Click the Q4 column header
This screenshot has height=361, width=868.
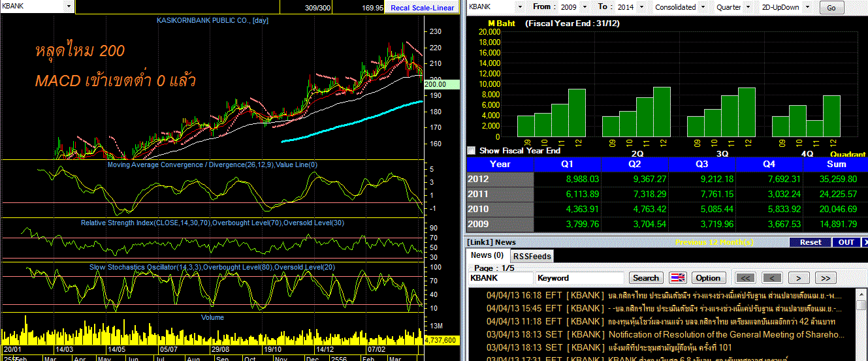click(x=769, y=164)
